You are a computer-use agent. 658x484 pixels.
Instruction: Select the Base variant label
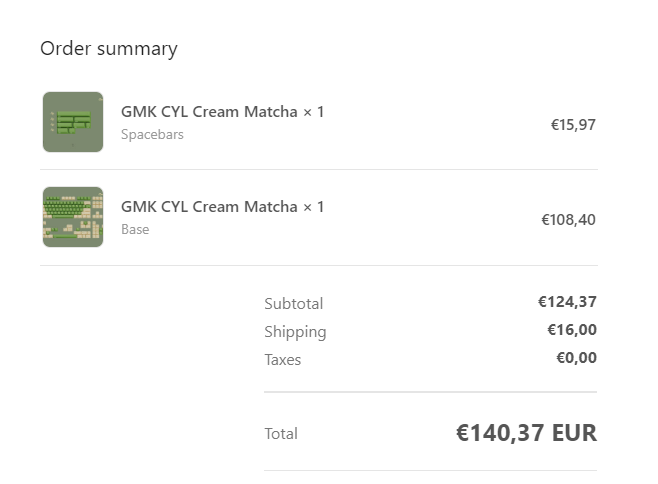click(135, 229)
